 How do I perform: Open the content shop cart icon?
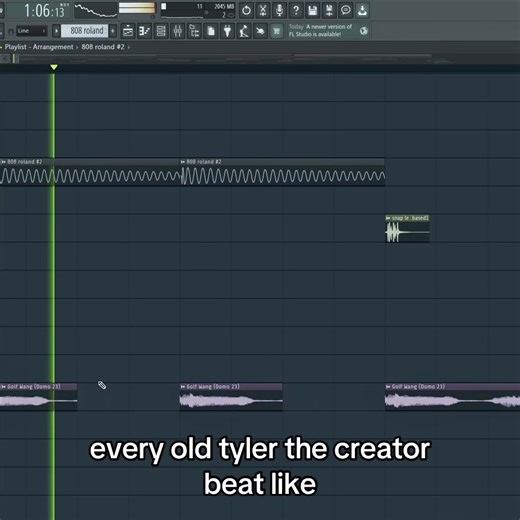(x=277, y=31)
